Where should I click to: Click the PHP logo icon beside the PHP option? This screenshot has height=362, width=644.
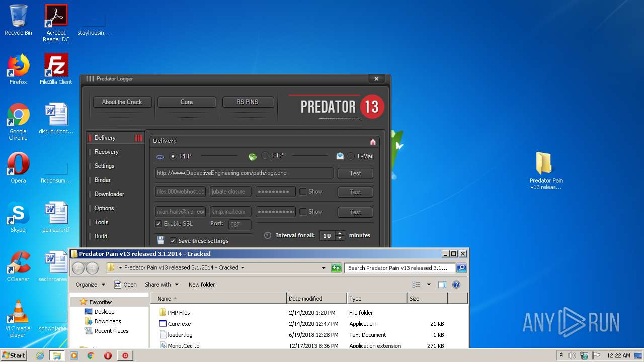[x=160, y=157]
